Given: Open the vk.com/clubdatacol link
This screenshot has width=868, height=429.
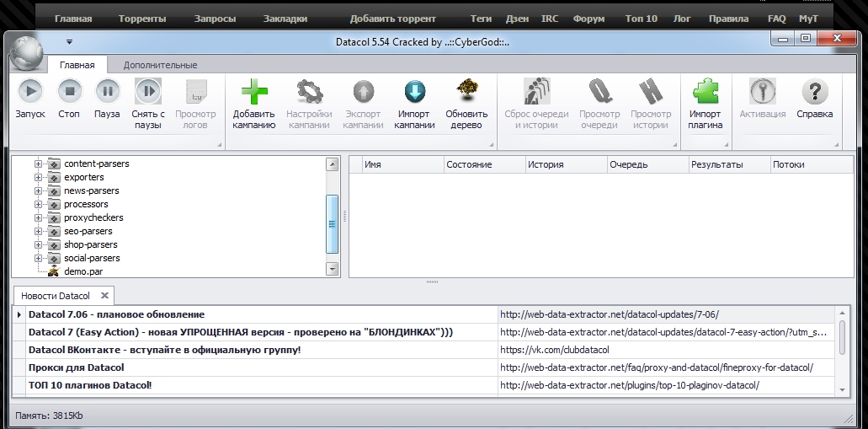Looking at the screenshot, I should coord(555,350).
